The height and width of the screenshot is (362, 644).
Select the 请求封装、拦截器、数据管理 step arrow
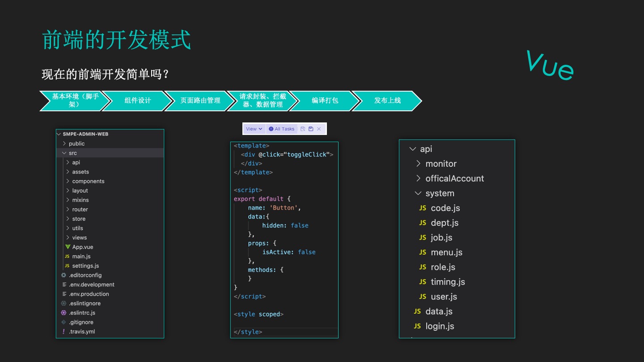pos(263,101)
